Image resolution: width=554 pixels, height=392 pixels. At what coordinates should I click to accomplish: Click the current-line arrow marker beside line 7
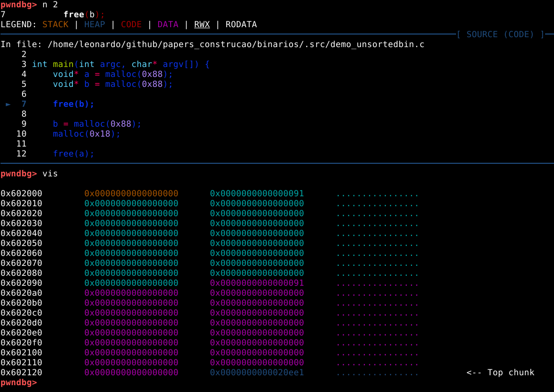(x=8, y=104)
